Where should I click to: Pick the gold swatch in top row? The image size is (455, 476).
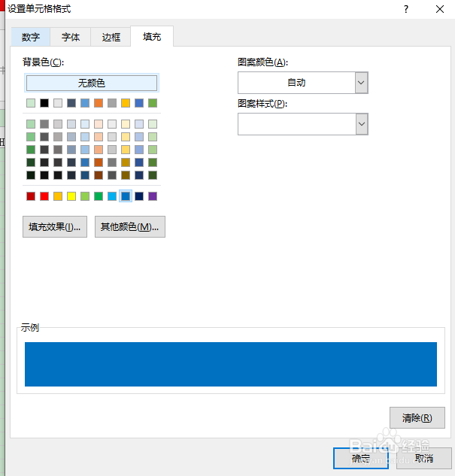pos(126,103)
